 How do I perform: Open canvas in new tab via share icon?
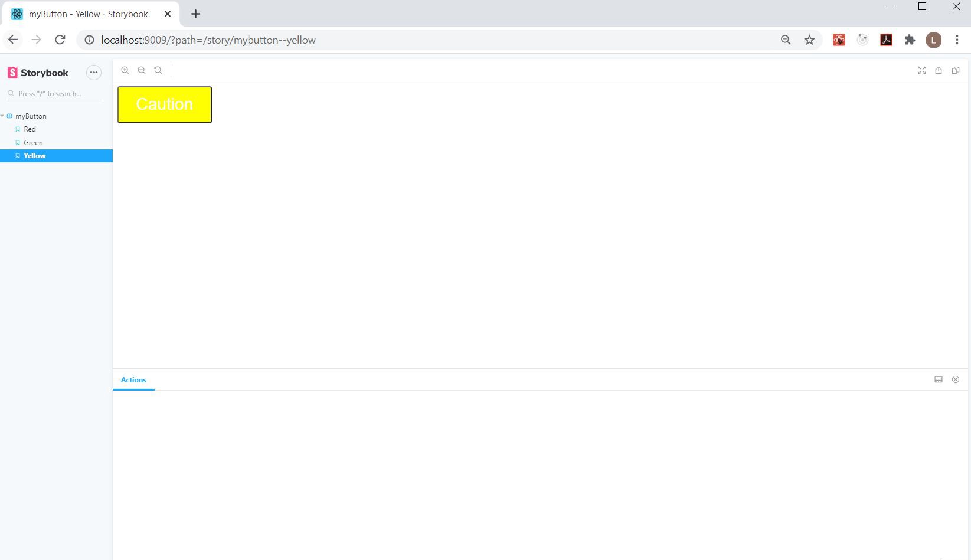(x=939, y=70)
